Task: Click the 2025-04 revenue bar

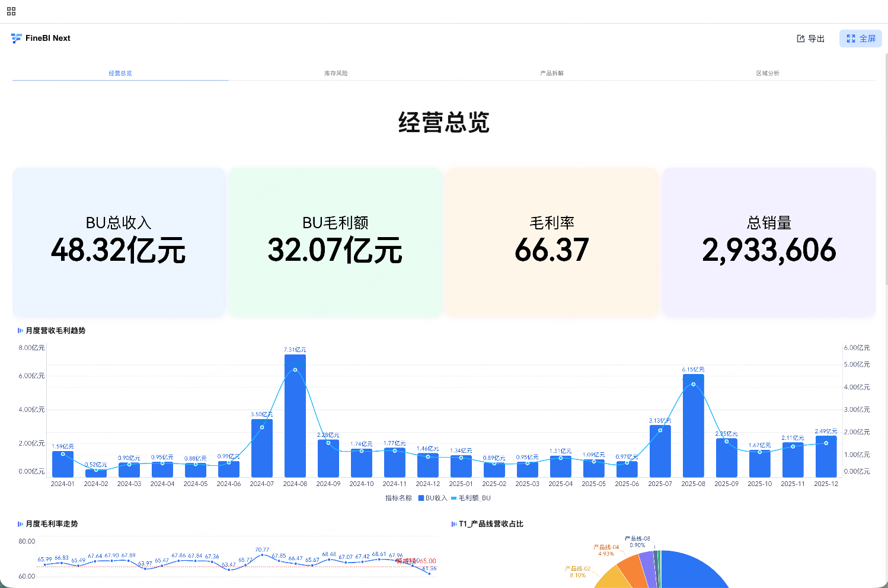Action: click(561, 466)
